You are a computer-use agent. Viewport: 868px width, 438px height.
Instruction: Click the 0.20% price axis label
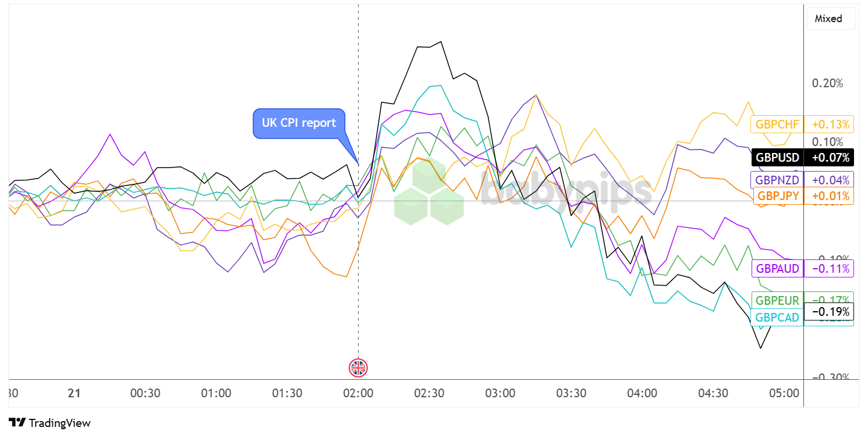tap(827, 83)
